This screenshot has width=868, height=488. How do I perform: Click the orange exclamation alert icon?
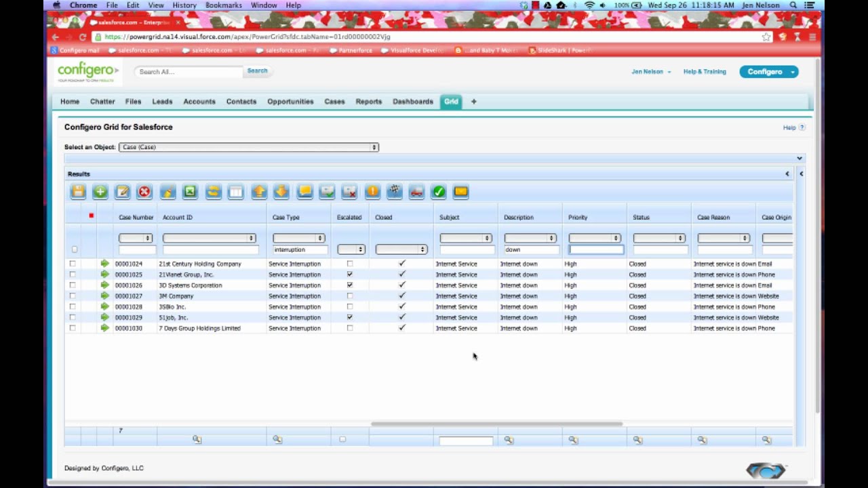(x=372, y=192)
